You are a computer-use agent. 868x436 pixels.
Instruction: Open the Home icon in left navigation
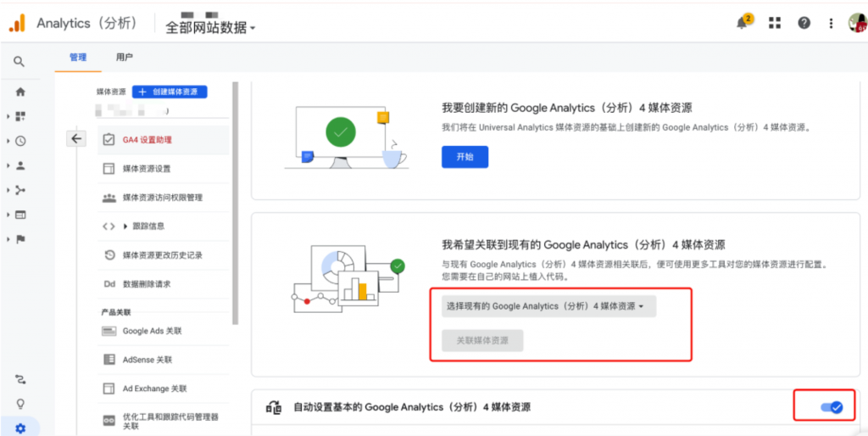20,92
